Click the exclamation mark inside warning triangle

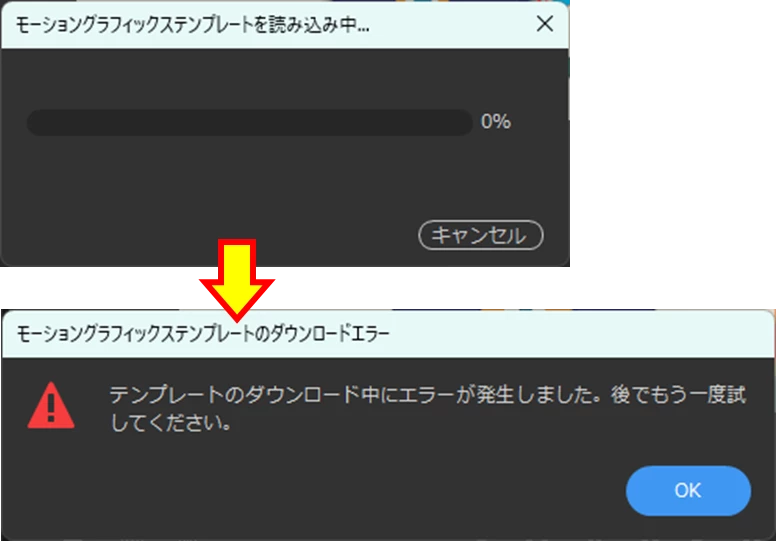[x=51, y=408]
